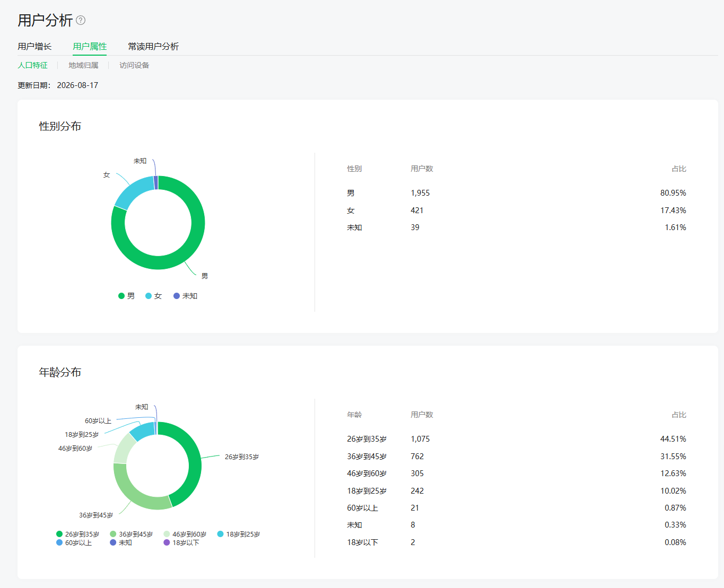The height and width of the screenshot is (588, 724).
Task: Click the 18岁到25岁 row label in age table
Action: 367,491
